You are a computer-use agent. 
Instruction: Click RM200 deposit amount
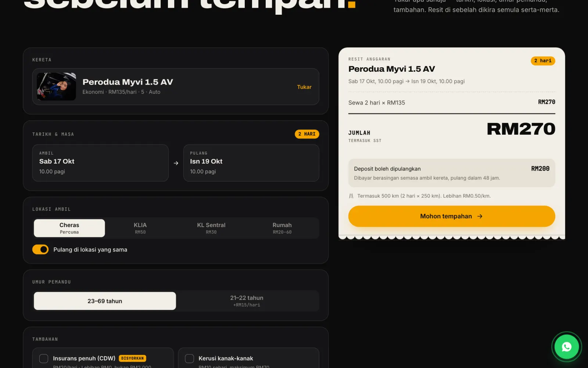[x=540, y=169]
